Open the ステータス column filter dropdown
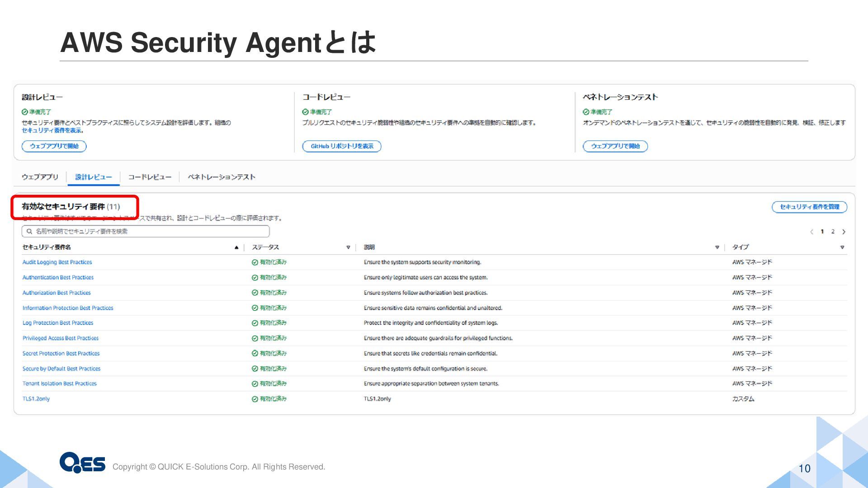Image resolution: width=868 pixels, height=488 pixels. coord(348,247)
